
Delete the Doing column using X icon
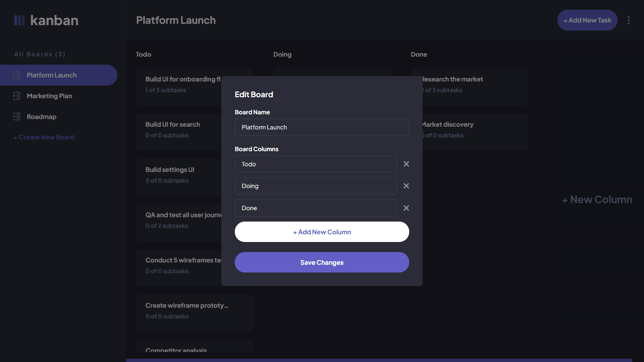click(406, 186)
